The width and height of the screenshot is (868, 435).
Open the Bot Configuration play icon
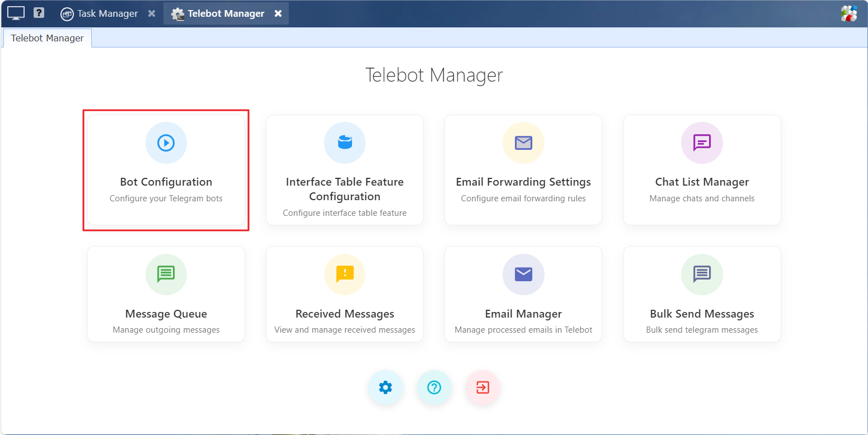166,143
